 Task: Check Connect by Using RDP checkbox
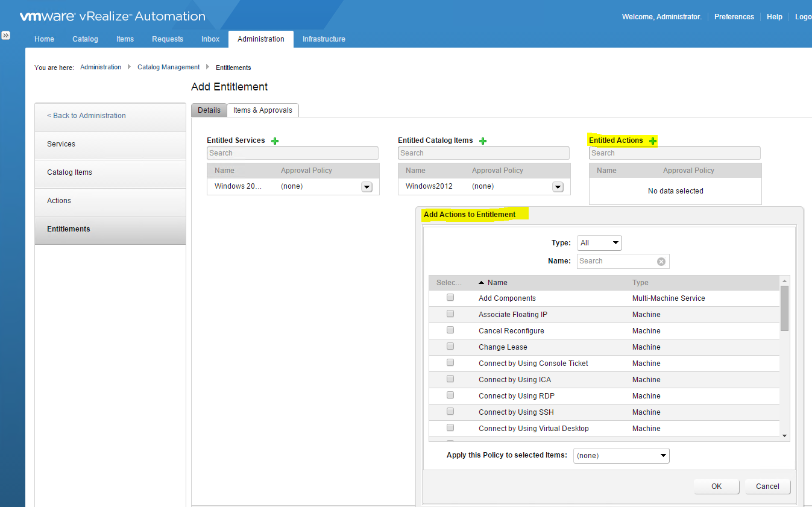click(x=450, y=395)
